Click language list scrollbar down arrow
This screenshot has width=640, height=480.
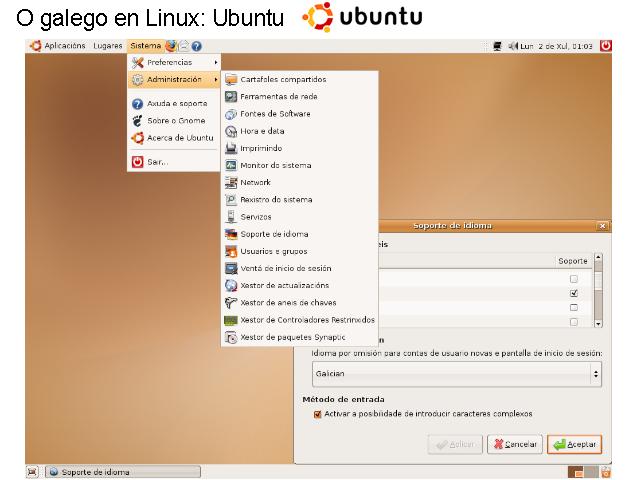[x=599, y=324]
